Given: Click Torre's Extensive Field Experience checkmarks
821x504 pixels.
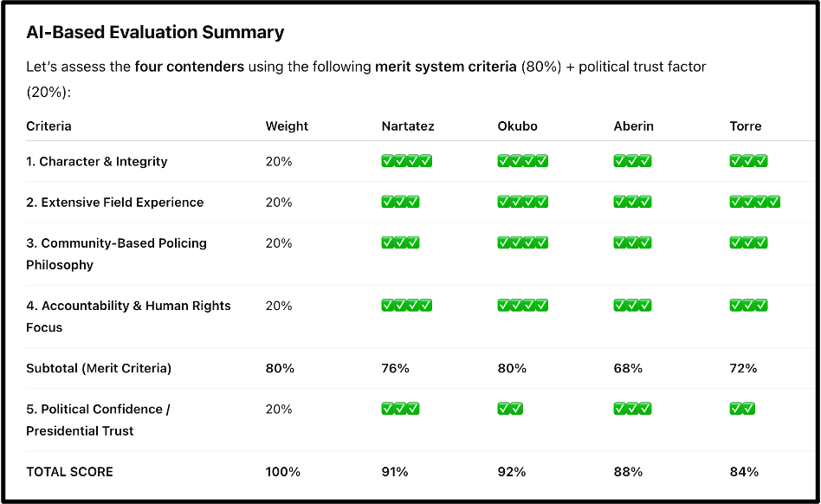Looking at the screenshot, I should click(754, 203).
